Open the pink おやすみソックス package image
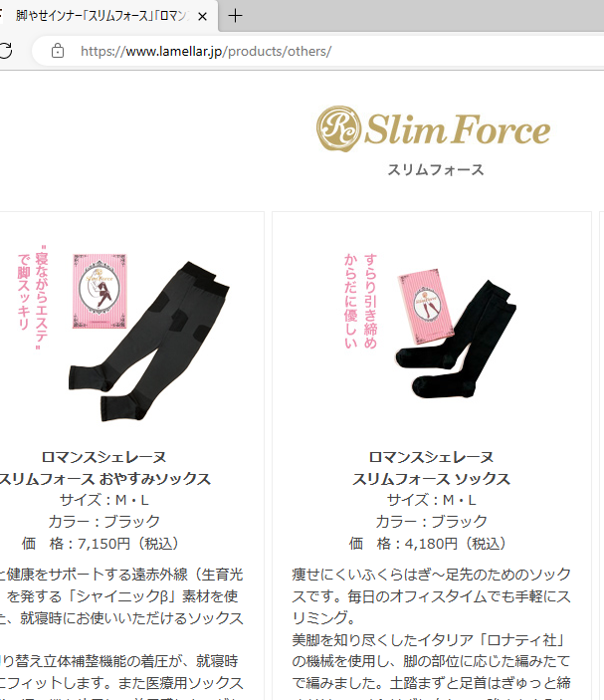Viewport: 604px width, 700px height. (100, 291)
